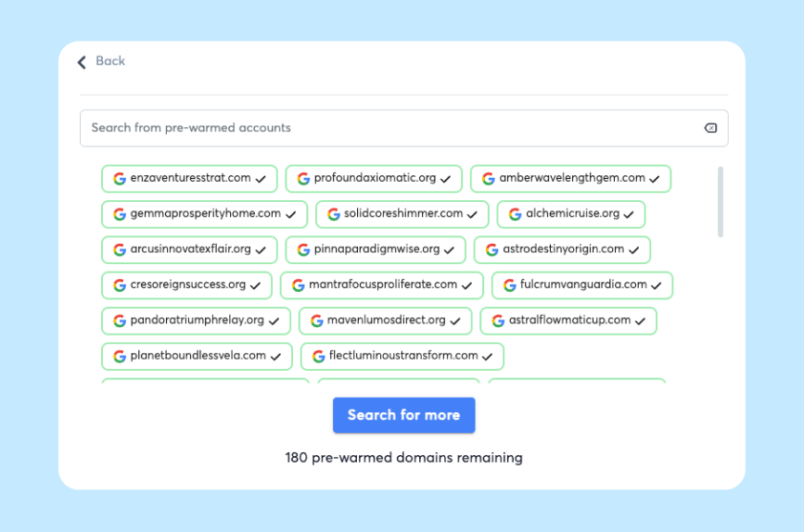Click Google logo beside arcusinnovatexflair.org

click(120, 249)
